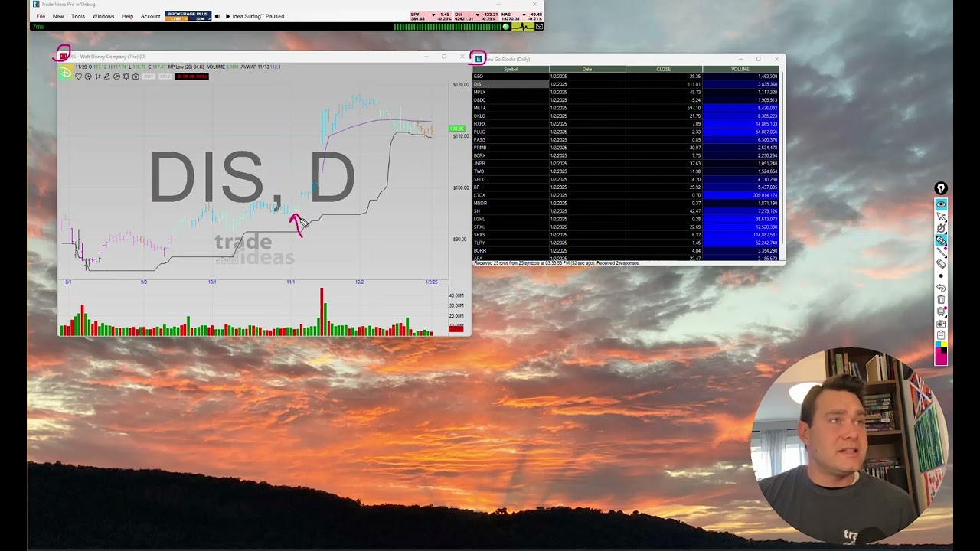The height and width of the screenshot is (551, 980).
Task: Resume Idea Surfing playback
Action: tap(228, 16)
